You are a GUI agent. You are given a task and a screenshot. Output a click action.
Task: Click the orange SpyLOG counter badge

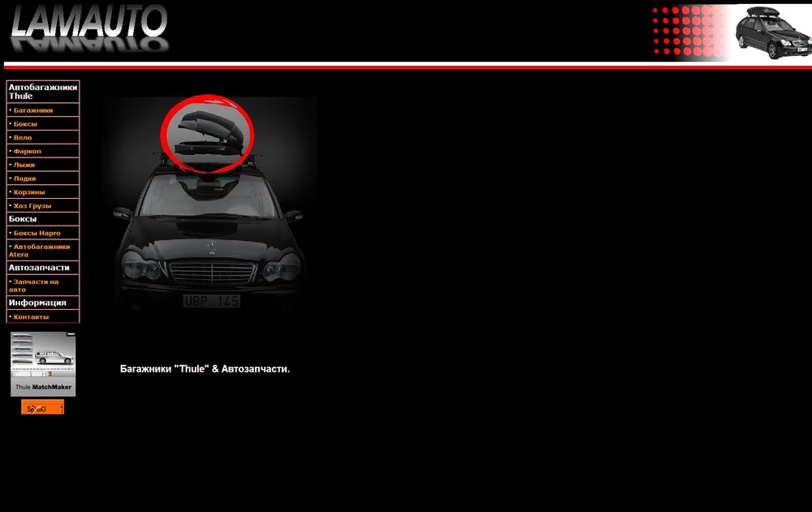[42, 407]
